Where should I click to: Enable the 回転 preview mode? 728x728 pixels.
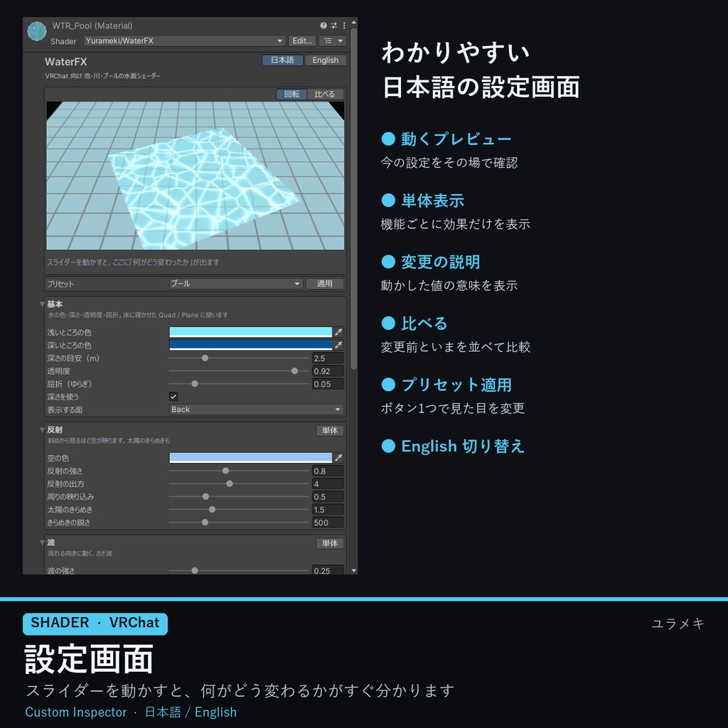[x=291, y=95]
